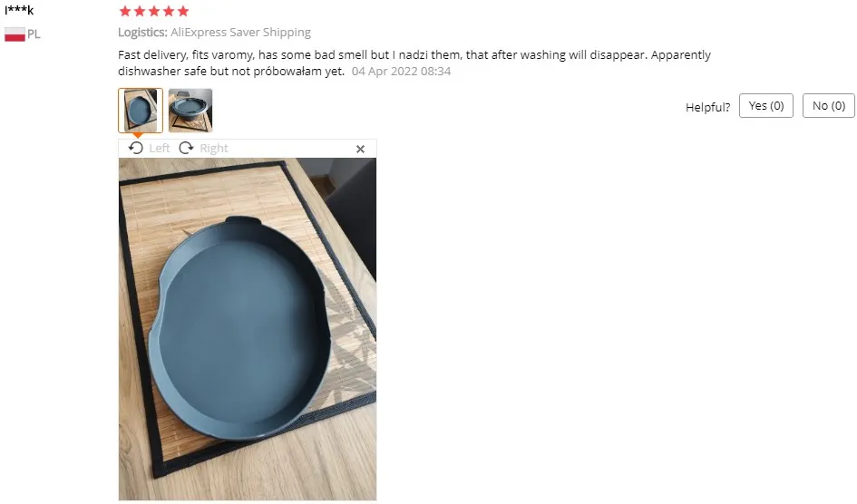This screenshot has height=504, width=857.
Task: Click the rotate right arrow icon
Action: (187, 148)
